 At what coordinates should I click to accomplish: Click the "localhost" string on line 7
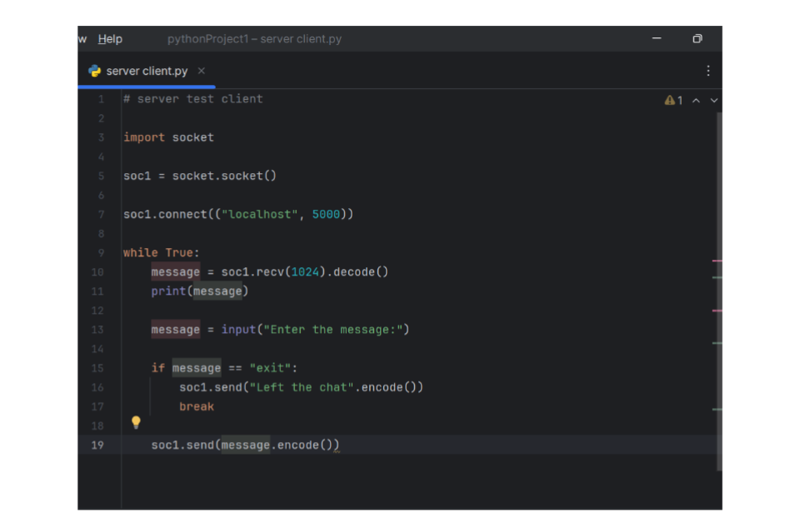point(260,215)
